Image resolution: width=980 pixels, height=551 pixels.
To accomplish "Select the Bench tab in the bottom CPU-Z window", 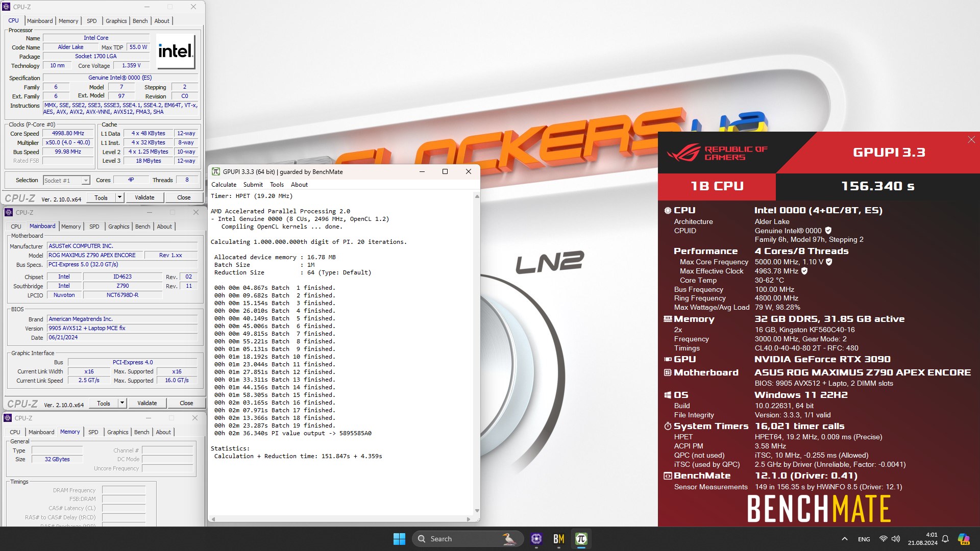I will point(142,432).
